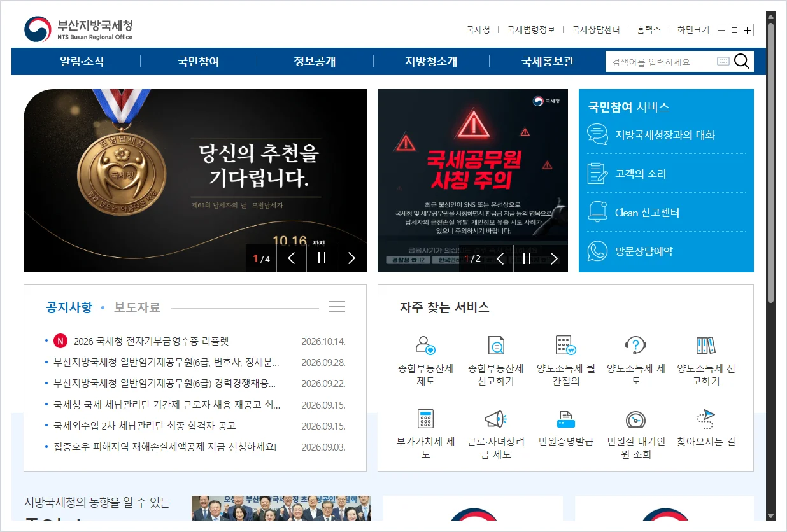Open 찾아오시는 길 directions icon
This screenshot has height=532, width=787.
click(706, 419)
